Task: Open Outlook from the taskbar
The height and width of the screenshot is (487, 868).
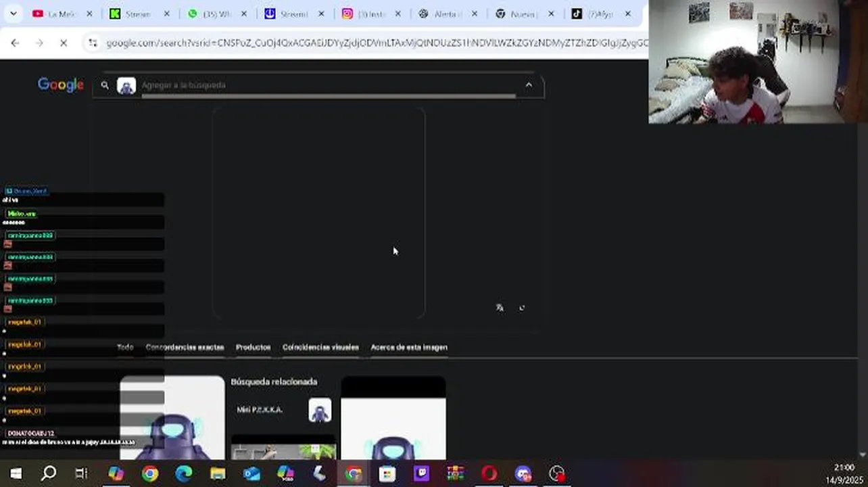Action: tap(251, 473)
